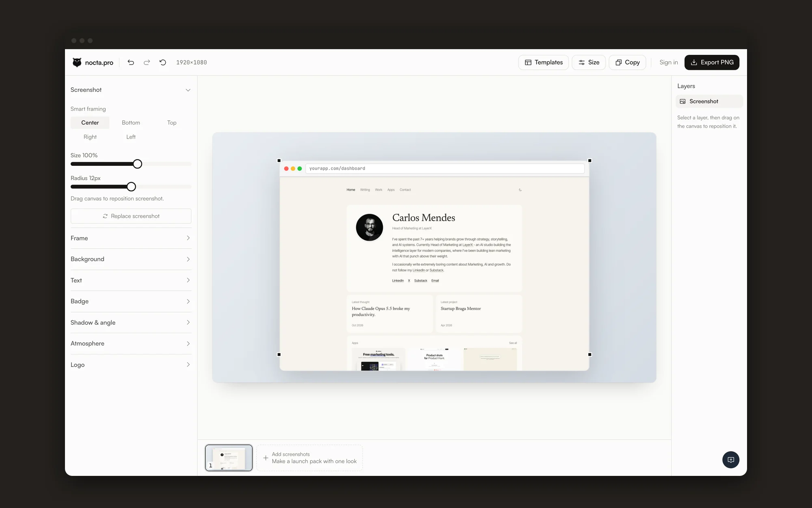
Task: Redo the last undone change
Action: (x=147, y=62)
